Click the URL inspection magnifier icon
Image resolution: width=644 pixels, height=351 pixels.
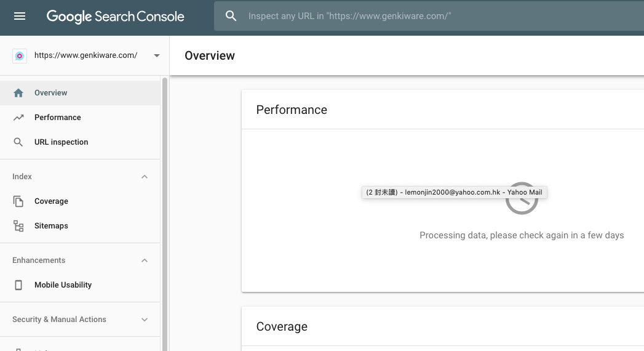(18, 142)
